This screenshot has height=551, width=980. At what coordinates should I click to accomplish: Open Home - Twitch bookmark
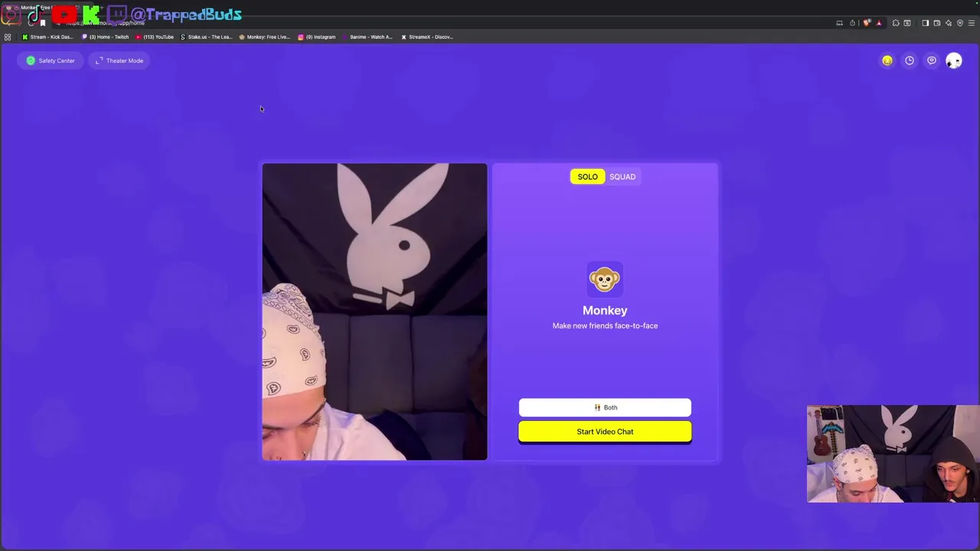(106, 37)
